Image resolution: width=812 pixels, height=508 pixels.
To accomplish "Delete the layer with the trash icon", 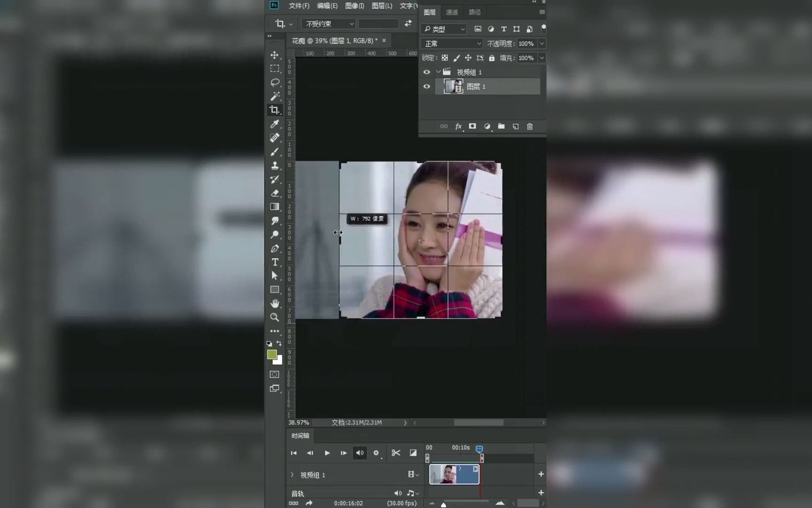I will [x=530, y=127].
